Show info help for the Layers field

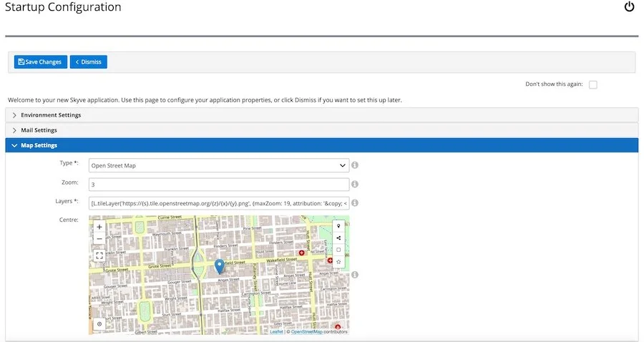355,202
